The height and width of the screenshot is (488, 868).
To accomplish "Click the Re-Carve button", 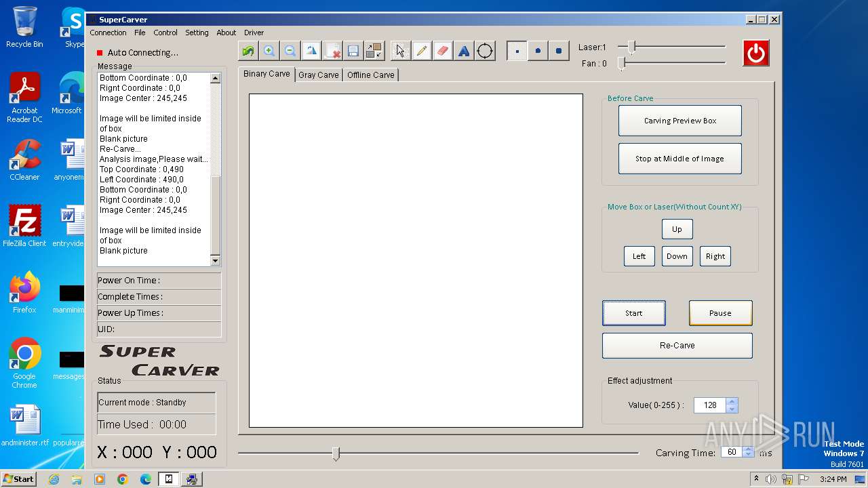I will click(677, 346).
